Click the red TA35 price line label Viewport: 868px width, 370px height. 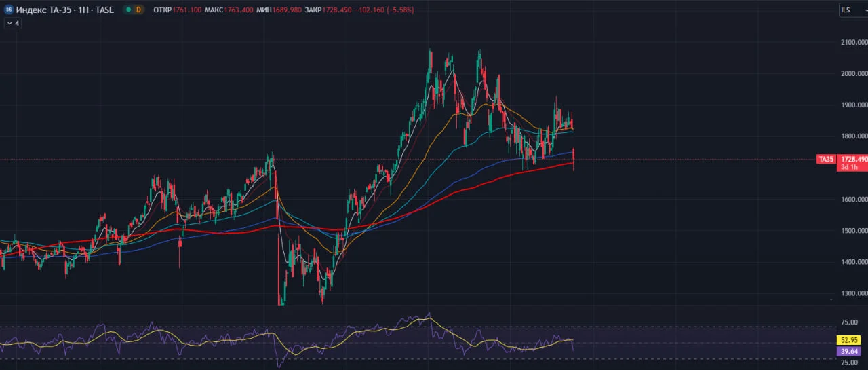click(826, 159)
